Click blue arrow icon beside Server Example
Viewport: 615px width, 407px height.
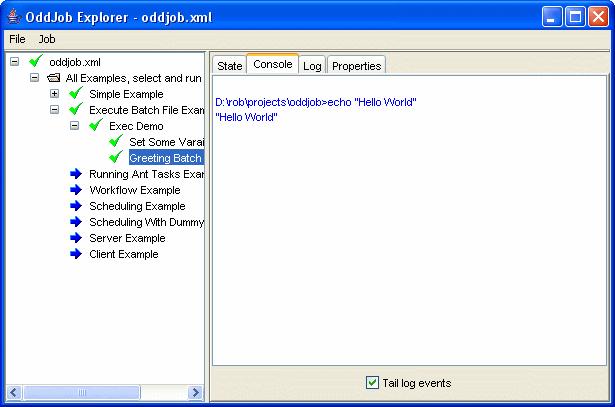pos(76,238)
